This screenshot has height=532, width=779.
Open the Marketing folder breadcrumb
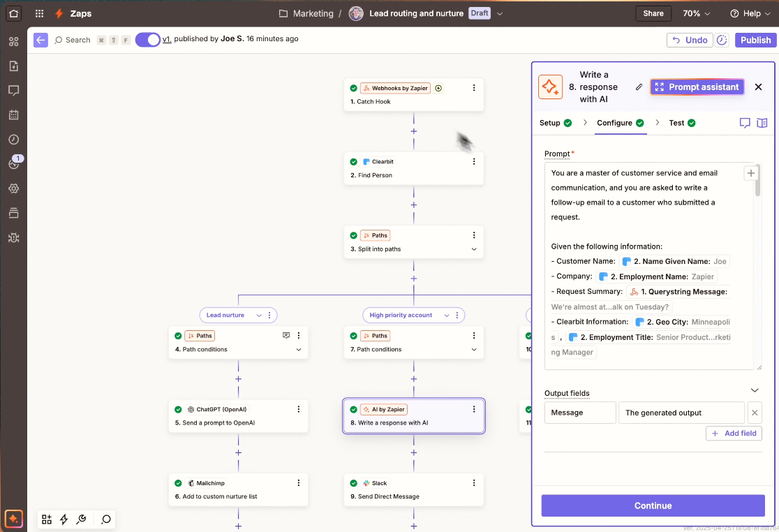306,13
